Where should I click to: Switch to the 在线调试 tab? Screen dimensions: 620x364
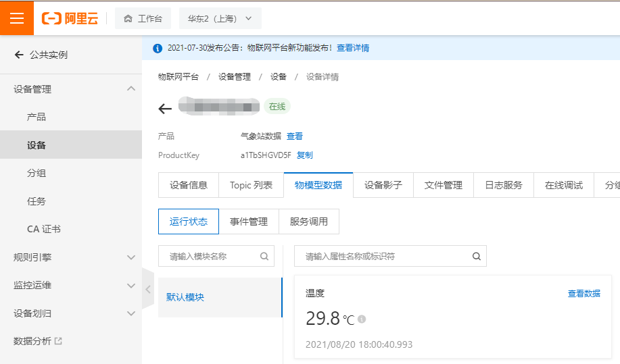564,185
